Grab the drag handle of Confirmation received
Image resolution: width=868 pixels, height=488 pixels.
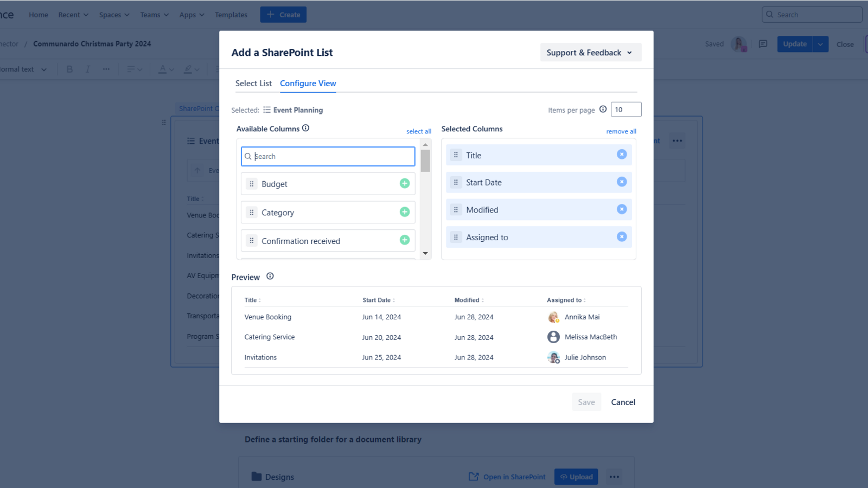point(252,241)
